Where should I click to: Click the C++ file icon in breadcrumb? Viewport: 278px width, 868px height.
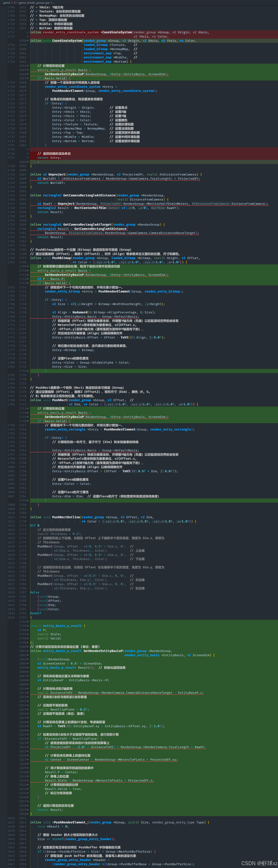(15, 3)
